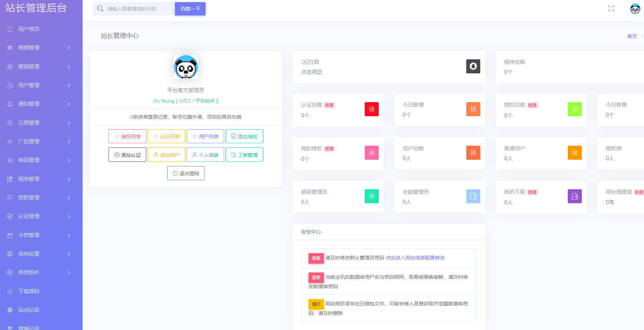
Task: Open 站点记录 sidebar item
Action: coord(41,310)
